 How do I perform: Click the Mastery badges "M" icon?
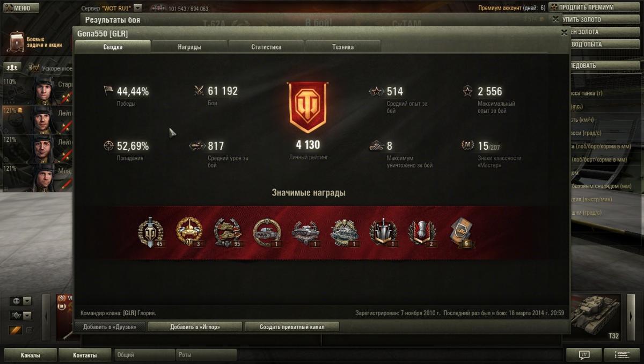click(x=467, y=145)
